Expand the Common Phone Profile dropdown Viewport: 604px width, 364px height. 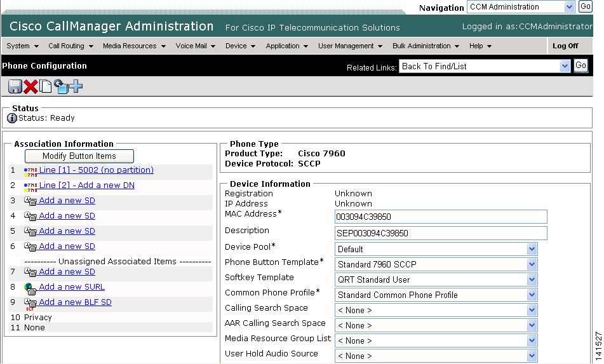[x=436, y=295]
